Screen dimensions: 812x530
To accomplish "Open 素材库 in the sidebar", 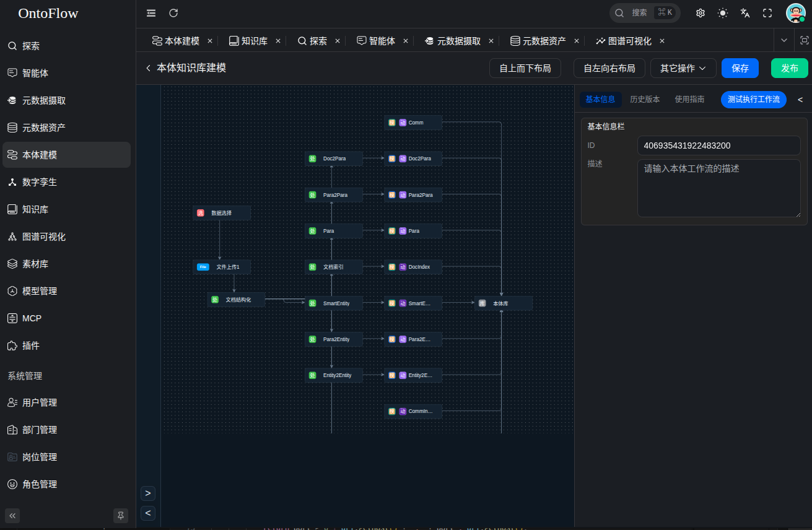I will [66, 264].
